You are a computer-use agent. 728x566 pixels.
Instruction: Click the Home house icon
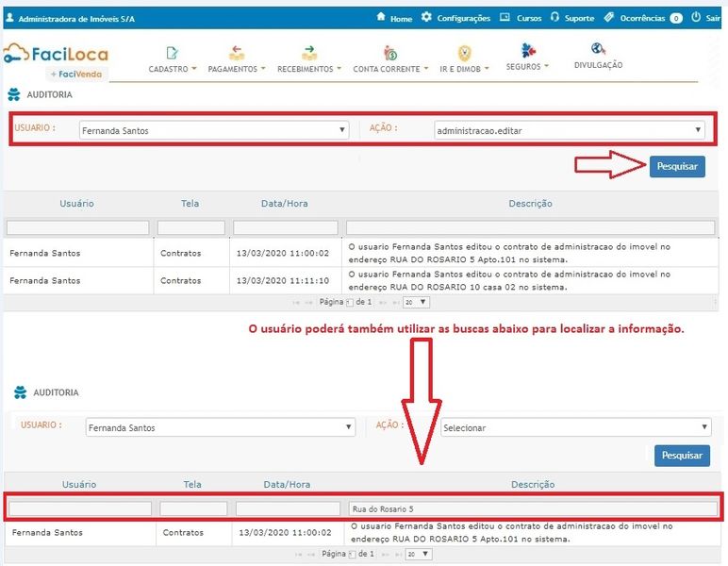pos(380,17)
